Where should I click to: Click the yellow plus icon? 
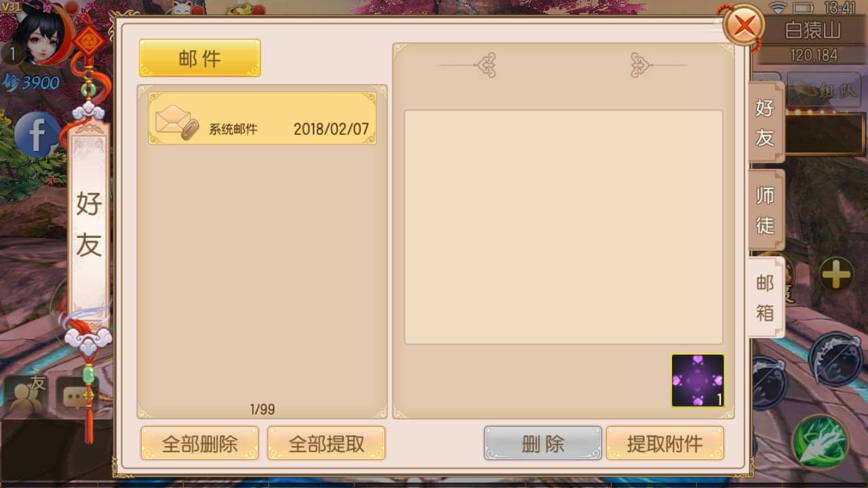point(836,274)
